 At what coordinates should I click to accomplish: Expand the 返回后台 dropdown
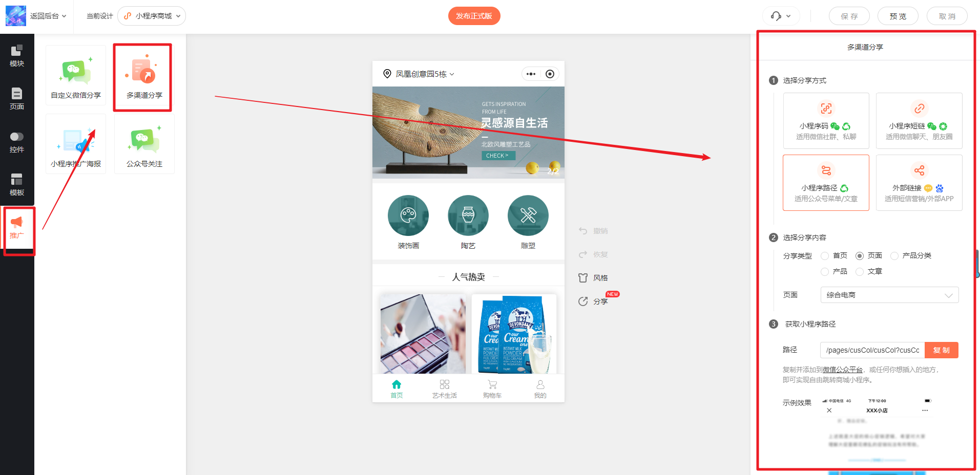coord(48,16)
